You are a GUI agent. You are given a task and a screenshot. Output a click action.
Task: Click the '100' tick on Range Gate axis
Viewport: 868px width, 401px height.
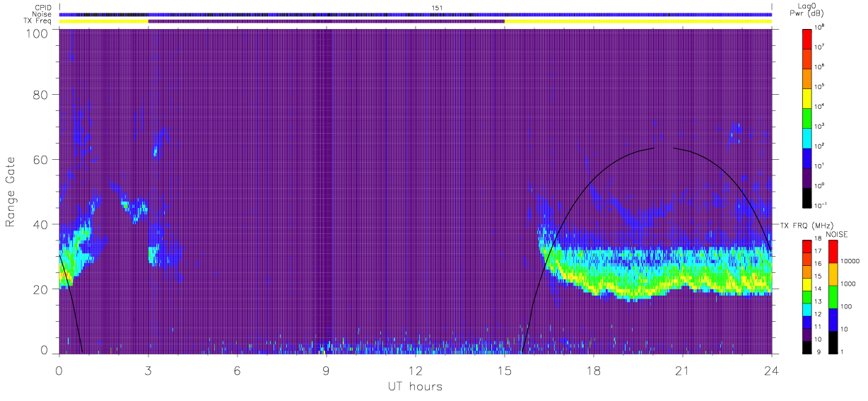point(38,33)
